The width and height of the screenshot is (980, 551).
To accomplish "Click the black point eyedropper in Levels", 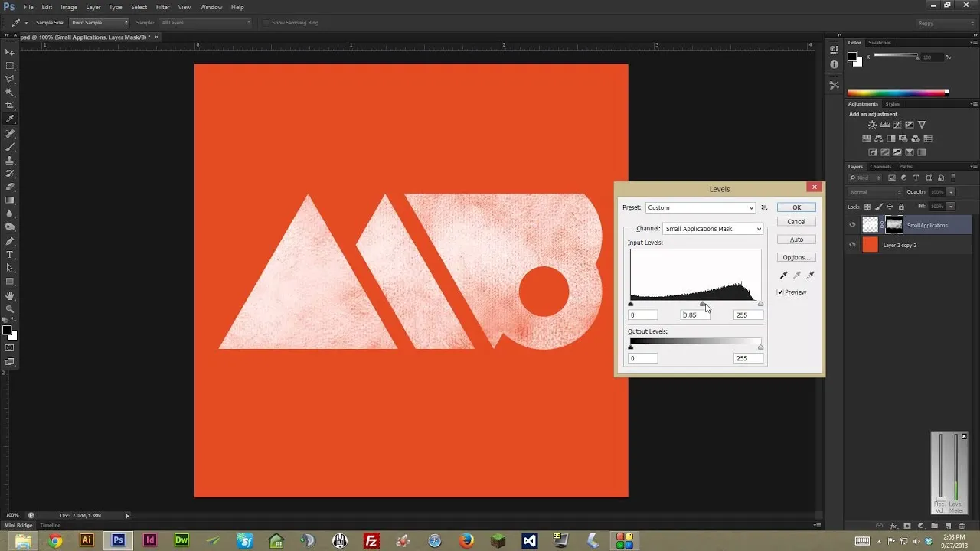I will pos(782,275).
